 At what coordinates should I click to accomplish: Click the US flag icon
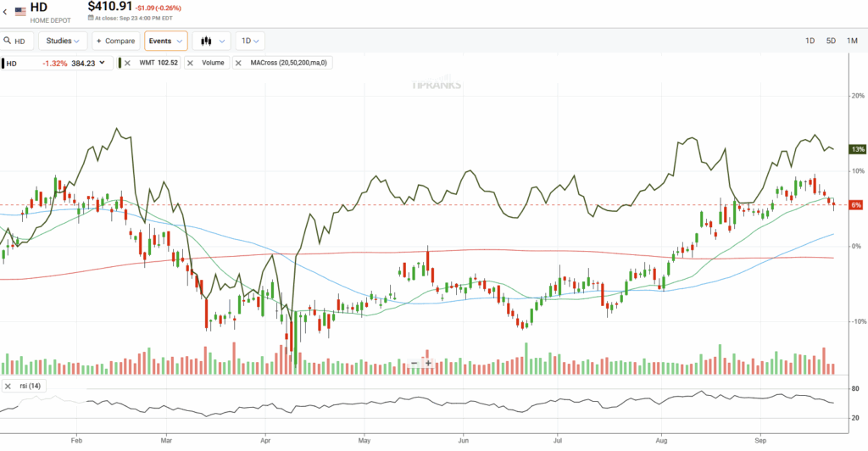pos(20,12)
